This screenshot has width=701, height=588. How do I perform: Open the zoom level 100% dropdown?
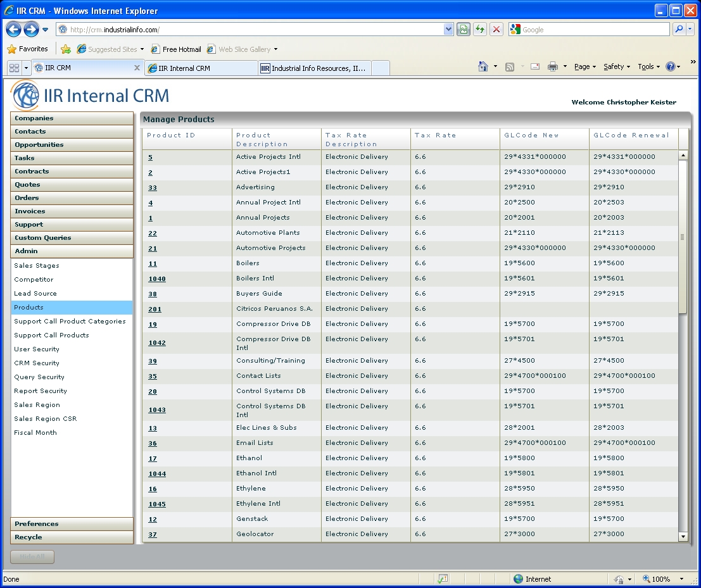681,579
